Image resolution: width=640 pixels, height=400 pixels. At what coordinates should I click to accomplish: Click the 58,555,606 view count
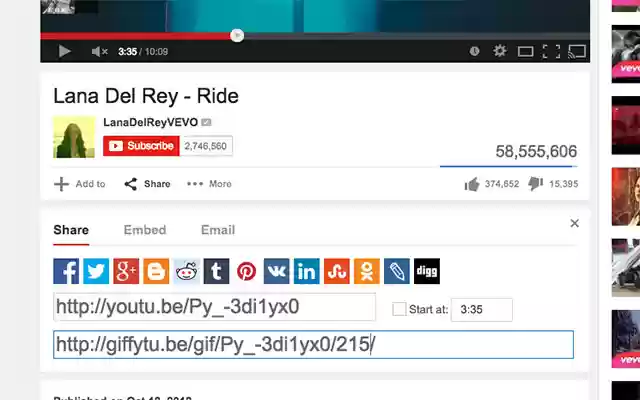(x=536, y=151)
